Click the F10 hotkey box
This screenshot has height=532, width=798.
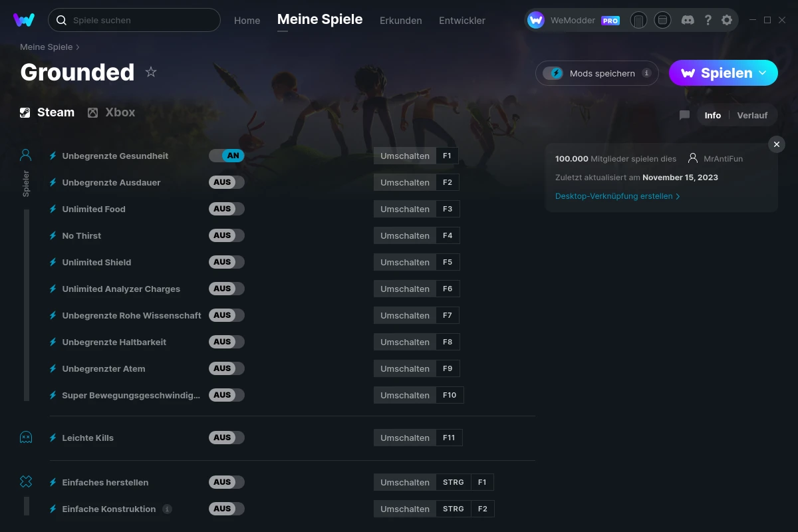tap(450, 395)
